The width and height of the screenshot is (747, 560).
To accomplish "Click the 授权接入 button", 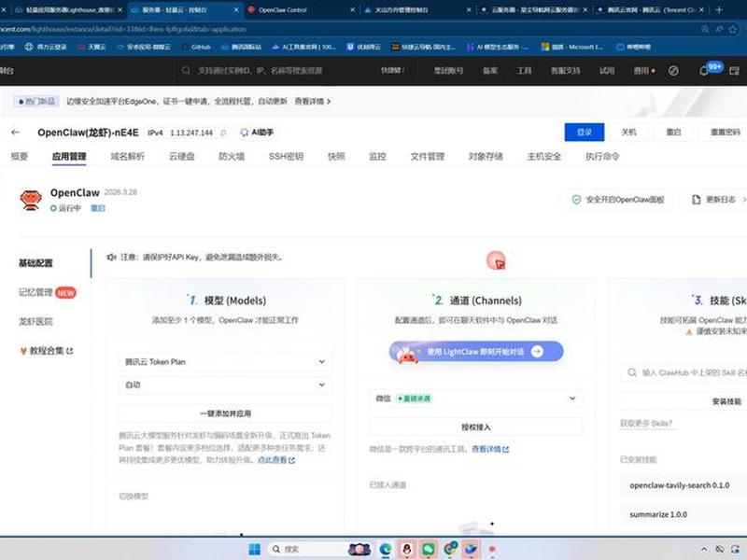I will [x=476, y=427].
